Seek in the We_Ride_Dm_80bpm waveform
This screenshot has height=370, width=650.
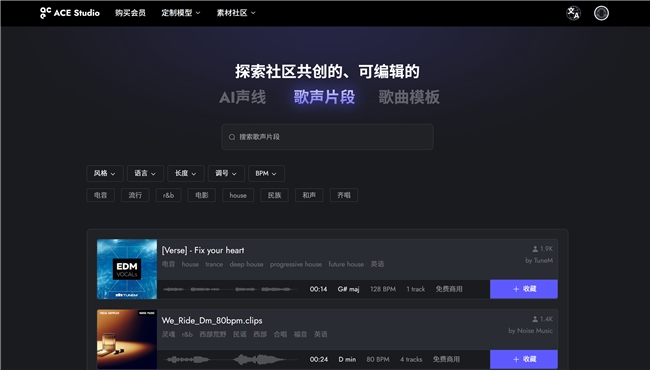pyautogui.click(x=230, y=359)
